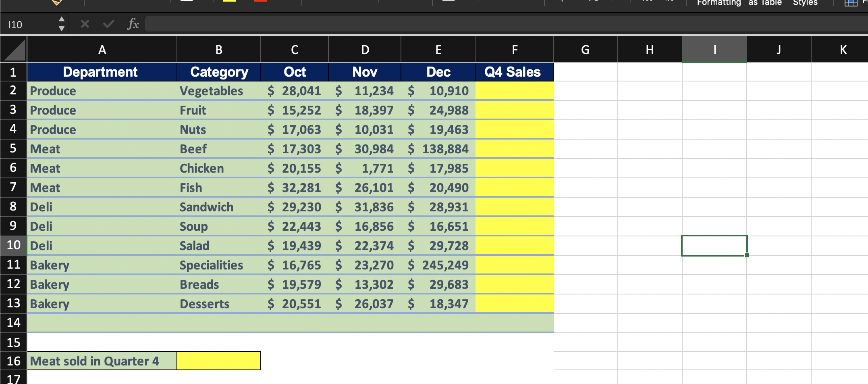Select the Breads cell
Viewport: 868px width, 384px height.
[x=219, y=285]
